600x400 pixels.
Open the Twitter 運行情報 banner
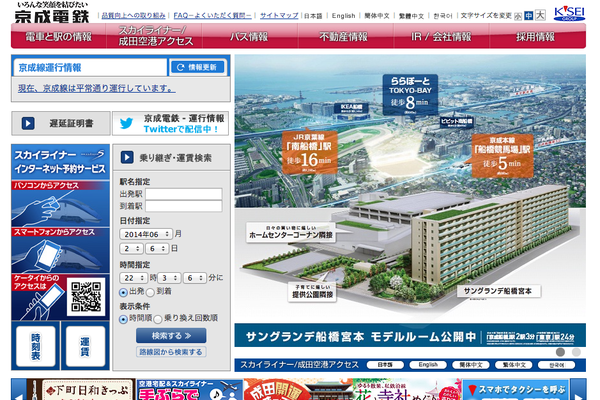[170, 123]
